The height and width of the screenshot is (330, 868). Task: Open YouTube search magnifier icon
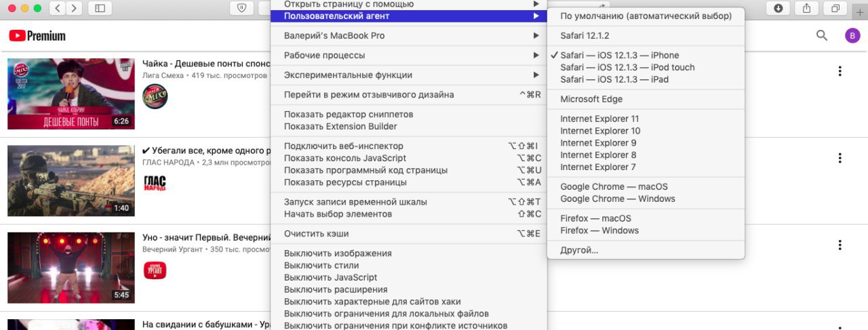822,35
